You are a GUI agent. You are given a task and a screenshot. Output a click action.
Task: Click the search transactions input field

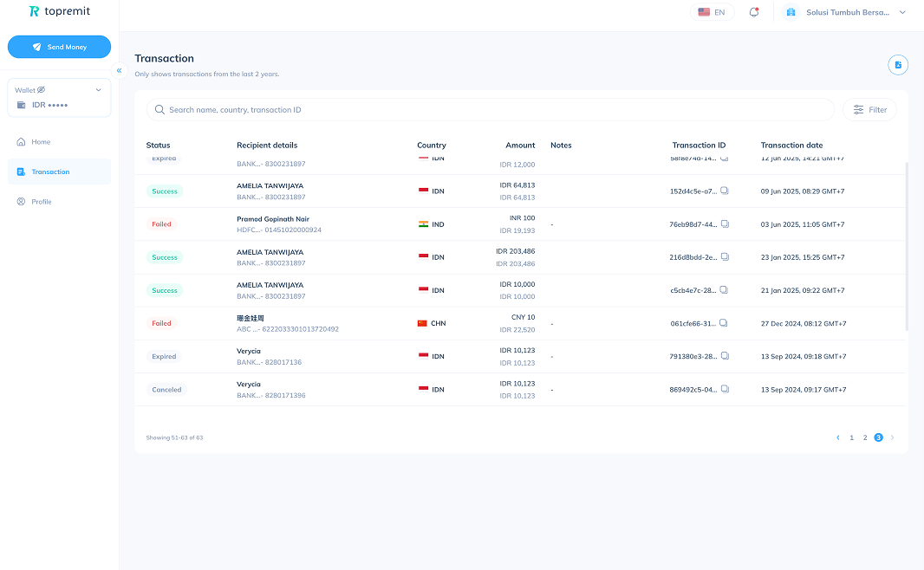pyautogui.click(x=491, y=109)
